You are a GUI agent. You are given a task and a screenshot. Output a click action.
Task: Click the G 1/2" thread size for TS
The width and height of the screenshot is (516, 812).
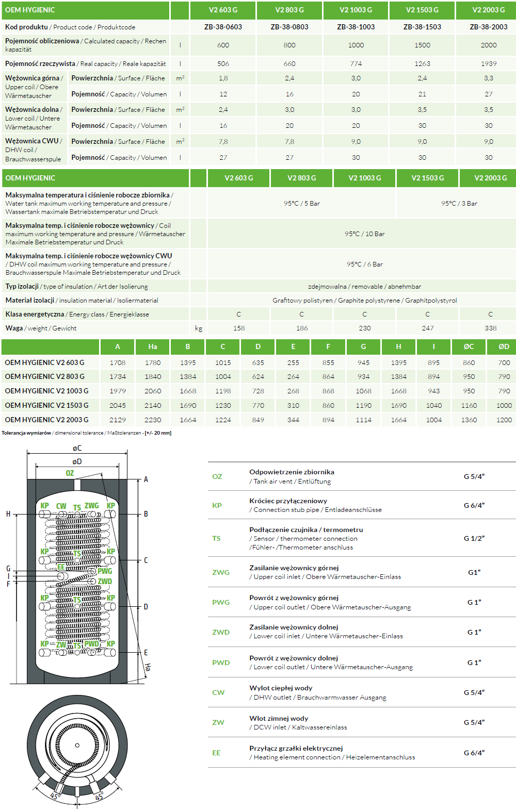click(x=474, y=538)
